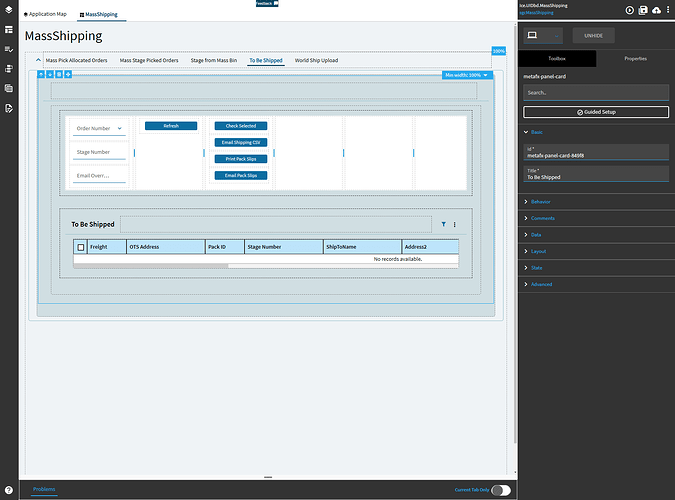Switch to the Application Map tab

pos(46,14)
